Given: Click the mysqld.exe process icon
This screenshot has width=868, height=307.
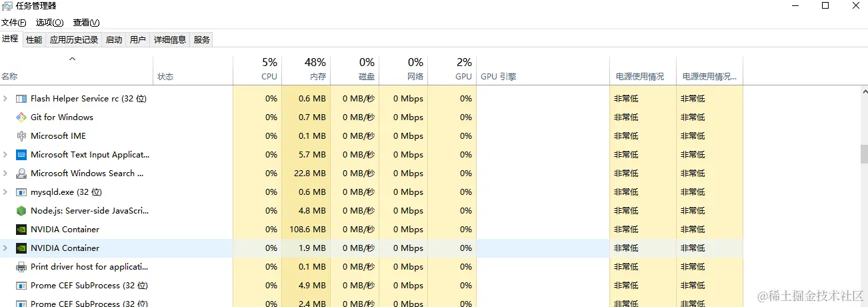Looking at the screenshot, I should click(21, 192).
